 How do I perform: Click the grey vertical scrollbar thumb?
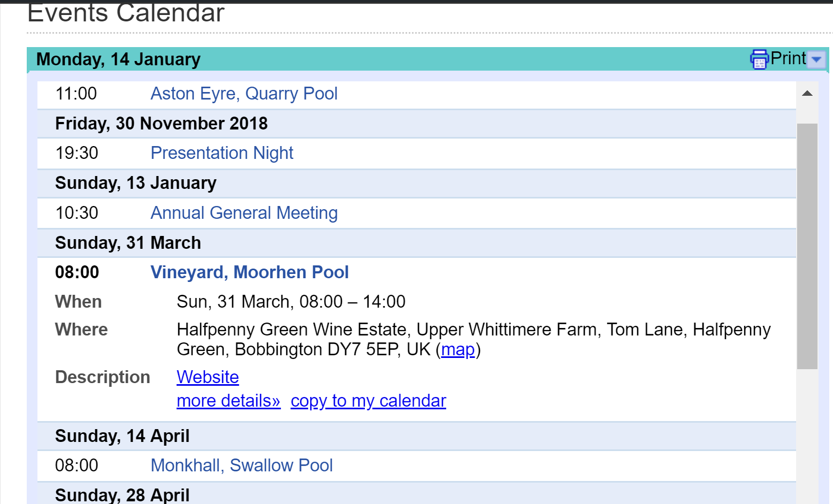[807, 246]
